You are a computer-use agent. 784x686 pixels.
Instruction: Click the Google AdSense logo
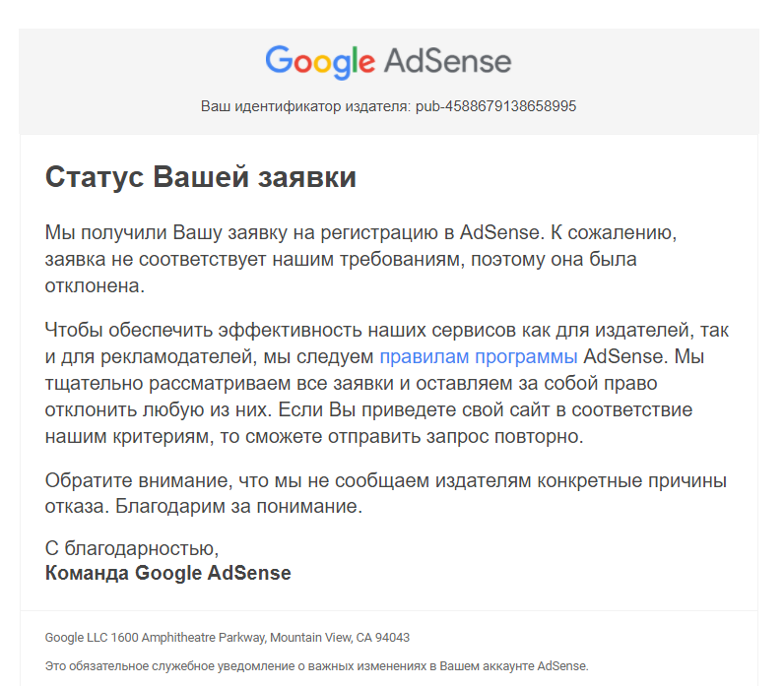388,62
